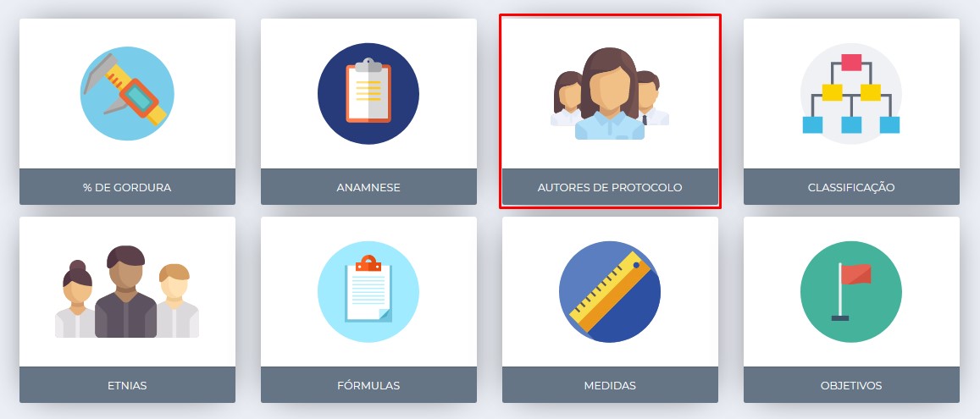Open the 'ETNIAS' label bar

click(128, 384)
